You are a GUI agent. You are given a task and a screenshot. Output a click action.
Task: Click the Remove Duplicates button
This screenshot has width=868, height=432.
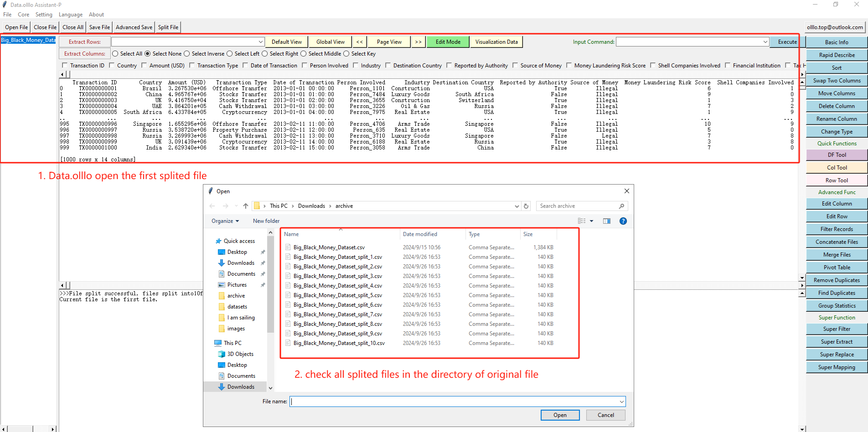837,280
